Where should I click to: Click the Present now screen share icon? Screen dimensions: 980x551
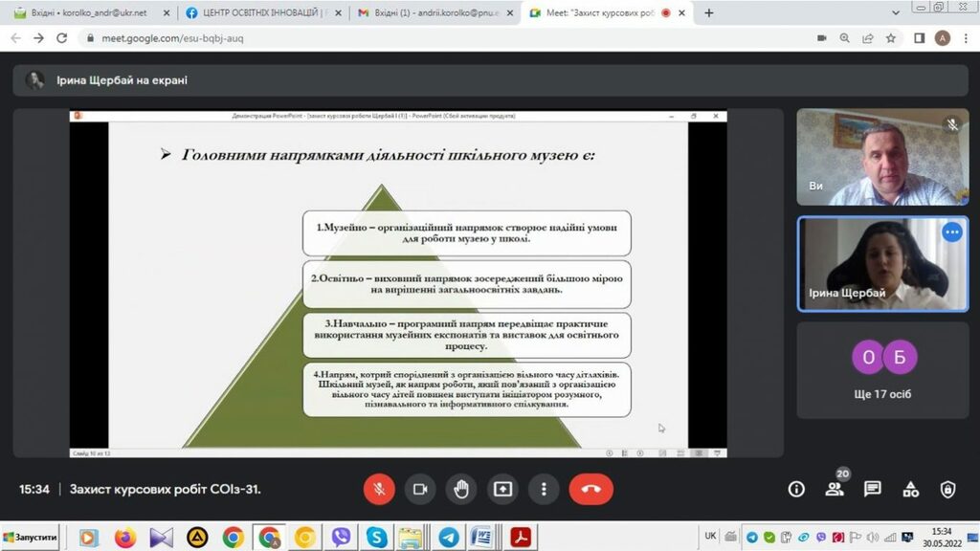502,489
